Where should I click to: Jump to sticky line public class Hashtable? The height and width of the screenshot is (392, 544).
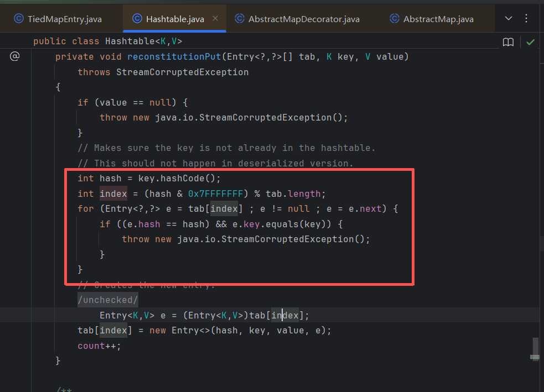click(107, 41)
